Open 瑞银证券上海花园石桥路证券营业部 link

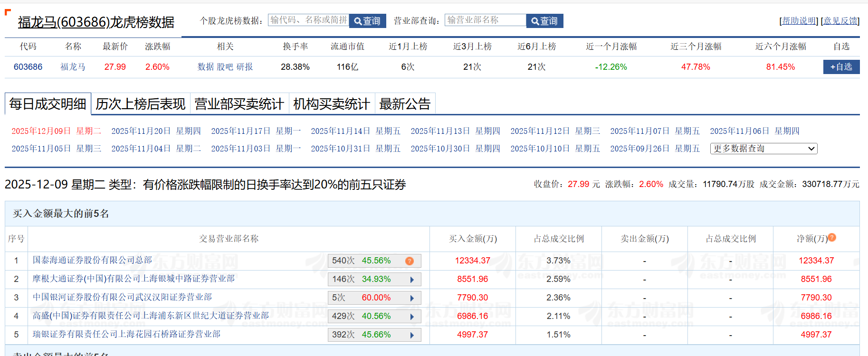pos(126,334)
